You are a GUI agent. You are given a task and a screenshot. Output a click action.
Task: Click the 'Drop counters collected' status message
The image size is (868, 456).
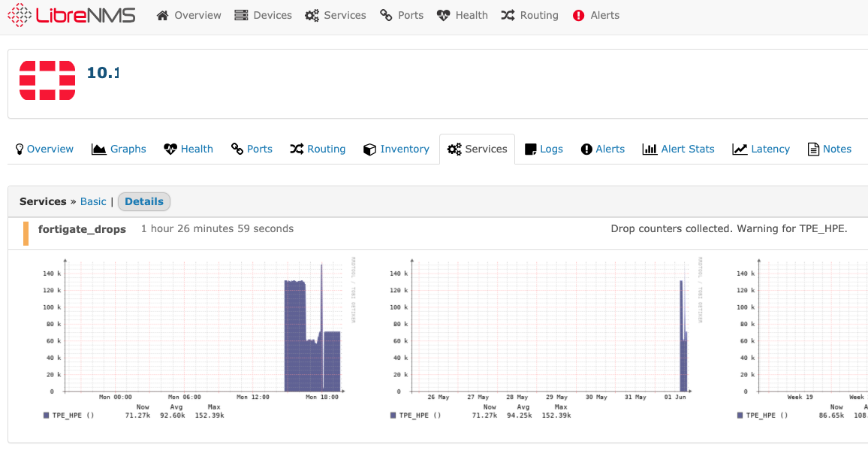pos(729,229)
